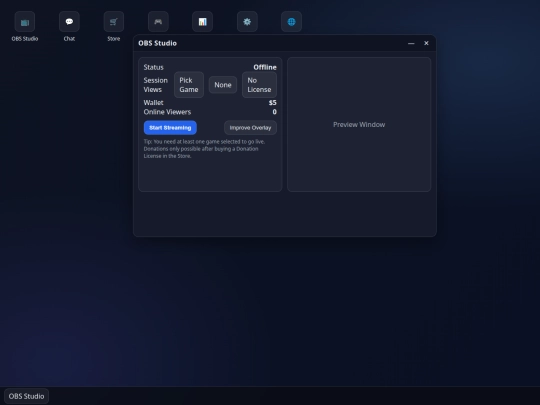Click the Online Viewers count 0
Image resolution: width=540 pixels, height=405 pixels.
tap(274, 112)
